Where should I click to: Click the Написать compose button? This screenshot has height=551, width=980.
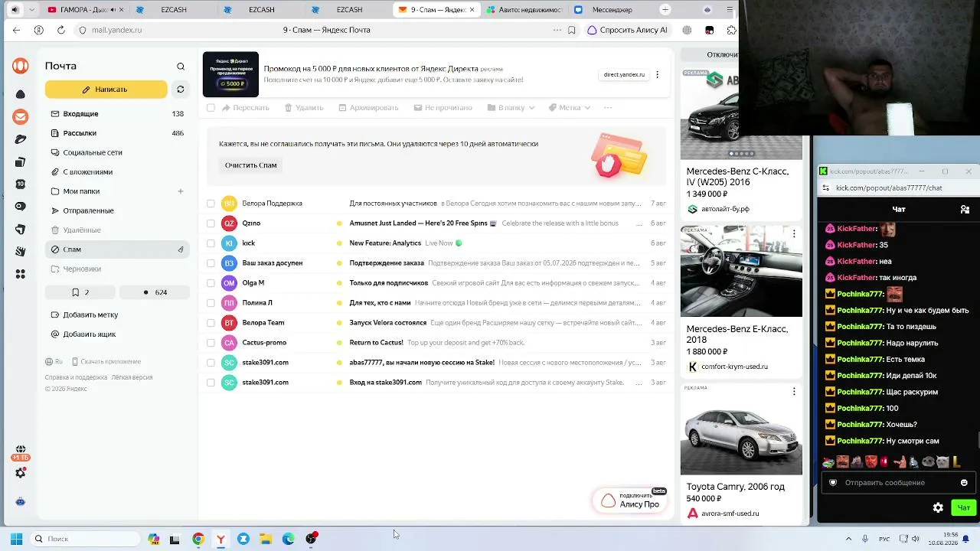[x=106, y=90]
